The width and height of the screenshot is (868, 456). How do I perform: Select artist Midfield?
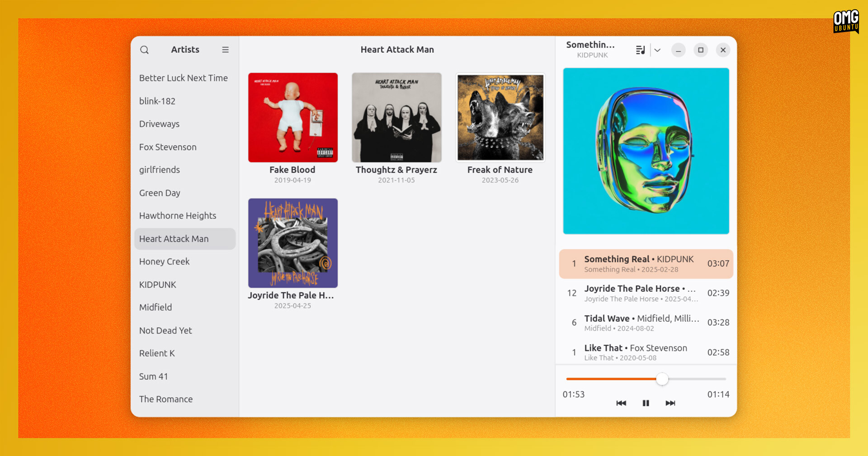pyautogui.click(x=185, y=307)
